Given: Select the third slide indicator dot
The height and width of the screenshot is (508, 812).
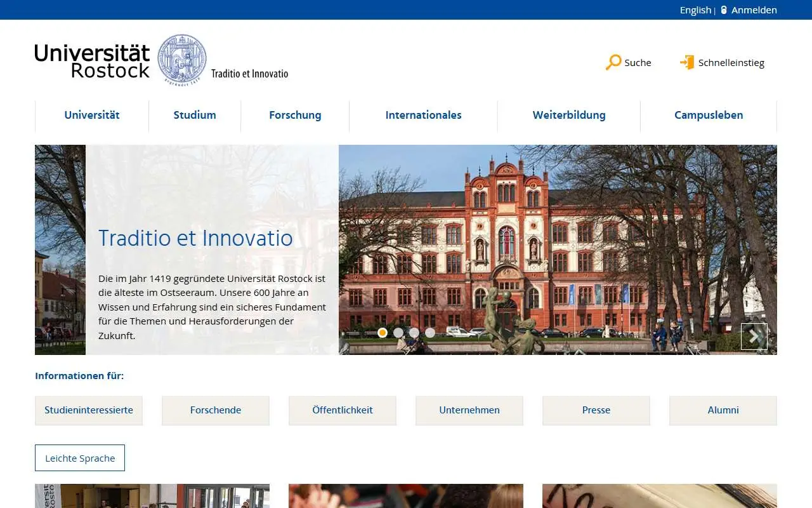Looking at the screenshot, I should coord(414,333).
